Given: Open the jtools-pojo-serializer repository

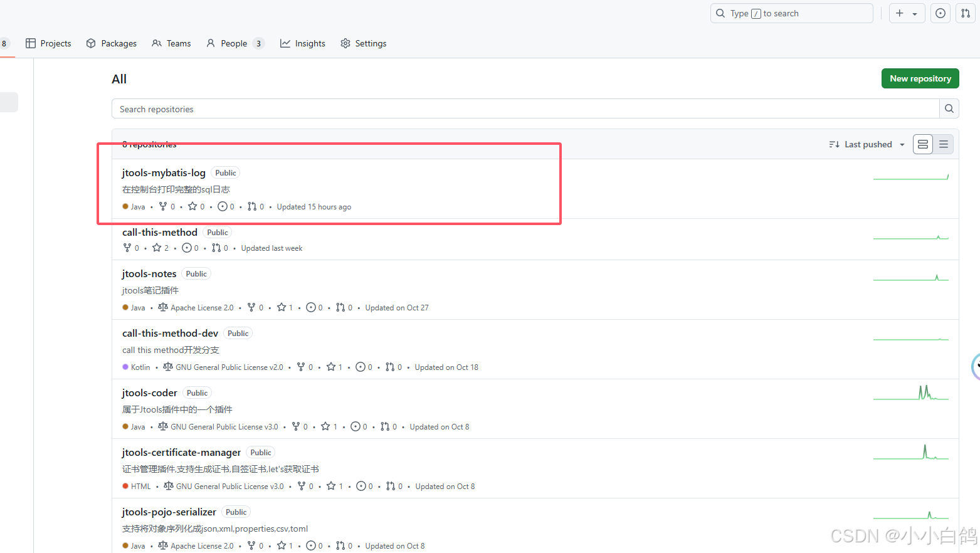Looking at the screenshot, I should (x=169, y=512).
